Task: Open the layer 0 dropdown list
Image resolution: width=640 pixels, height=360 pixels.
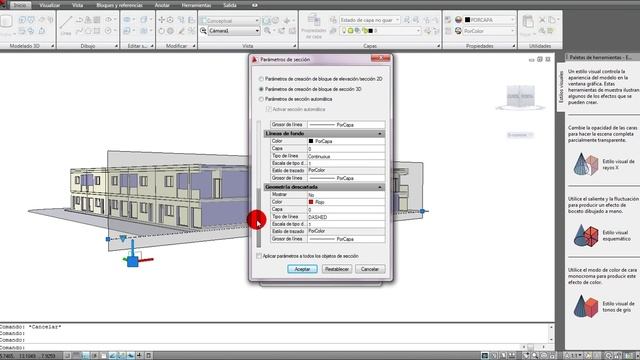Action: pos(418,31)
